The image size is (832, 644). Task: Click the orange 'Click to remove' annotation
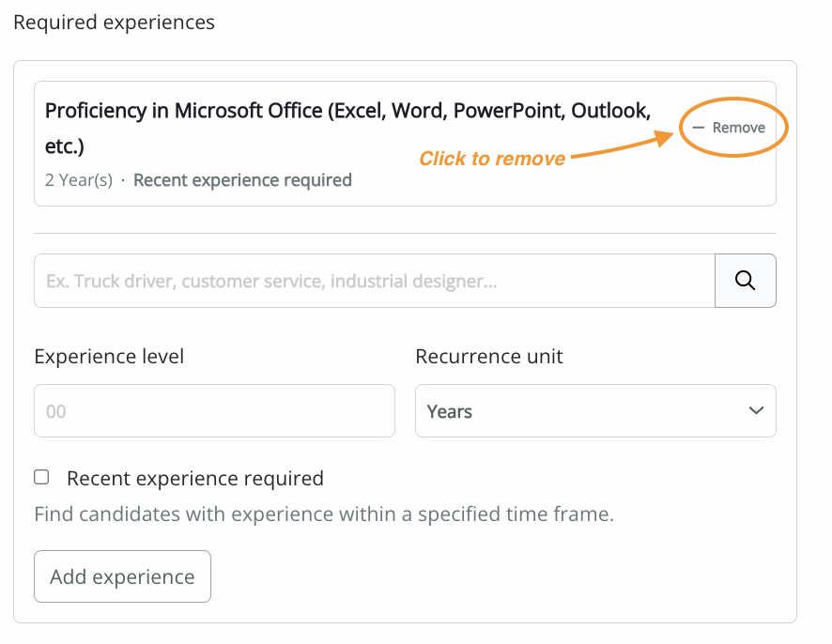[492, 159]
